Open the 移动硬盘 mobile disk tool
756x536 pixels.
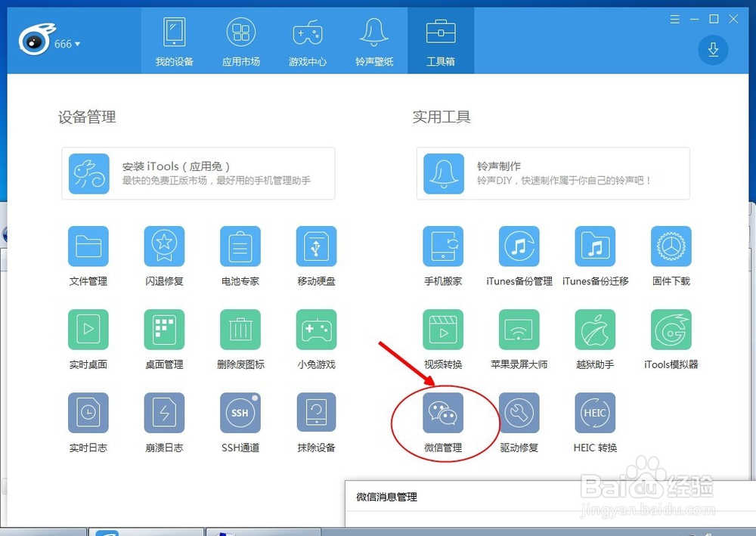[x=316, y=246]
